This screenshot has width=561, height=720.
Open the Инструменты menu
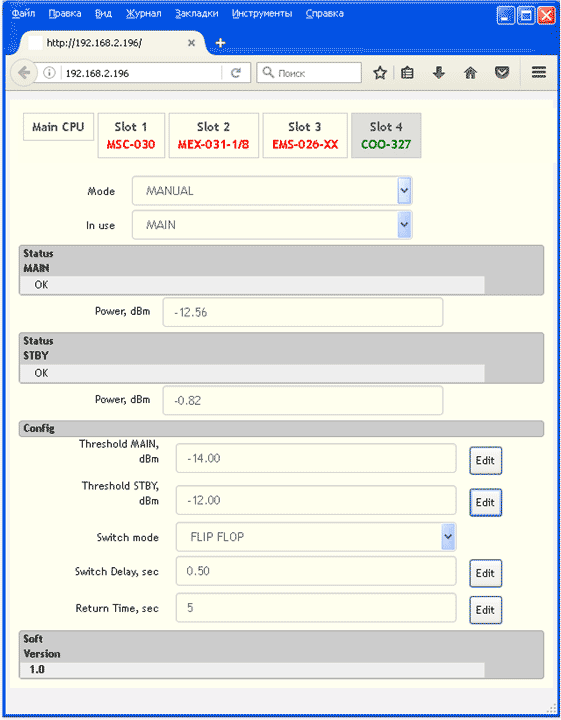(262, 14)
